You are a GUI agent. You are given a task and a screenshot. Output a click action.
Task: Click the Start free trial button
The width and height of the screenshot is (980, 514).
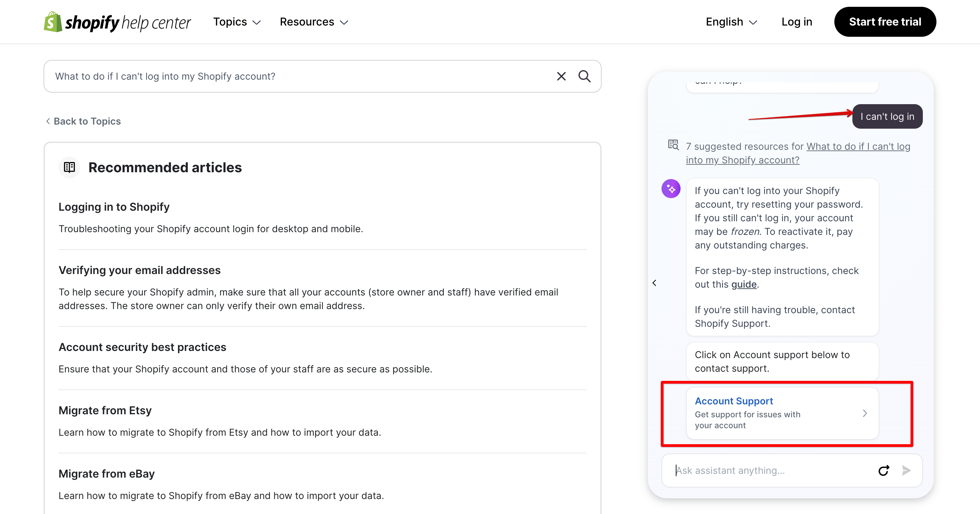coord(885,22)
